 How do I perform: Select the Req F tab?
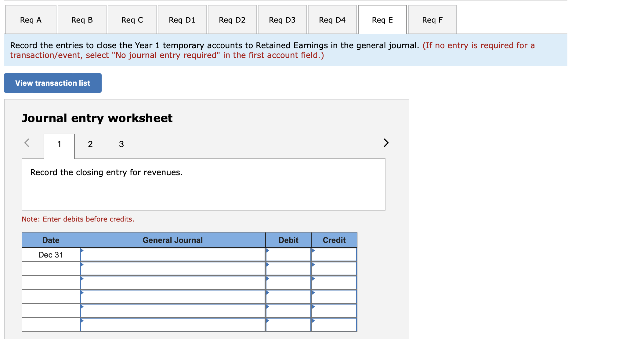tap(432, 19)
